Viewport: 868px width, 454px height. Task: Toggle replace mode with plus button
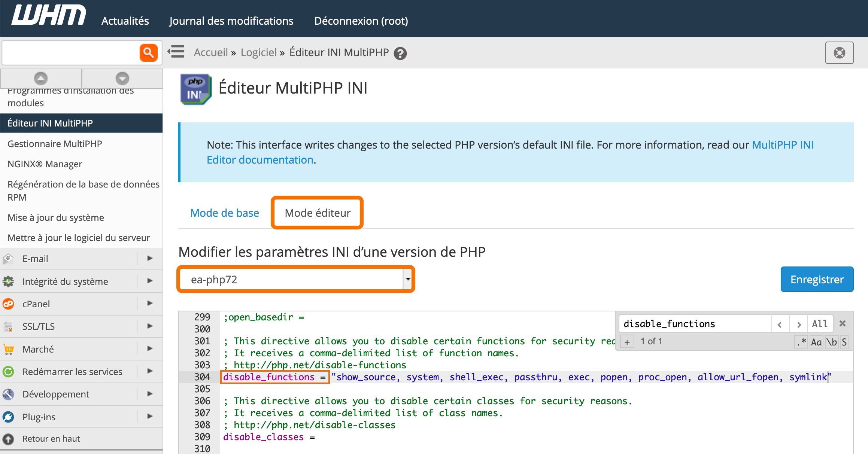pyautogui.click(x=627, y=342)
